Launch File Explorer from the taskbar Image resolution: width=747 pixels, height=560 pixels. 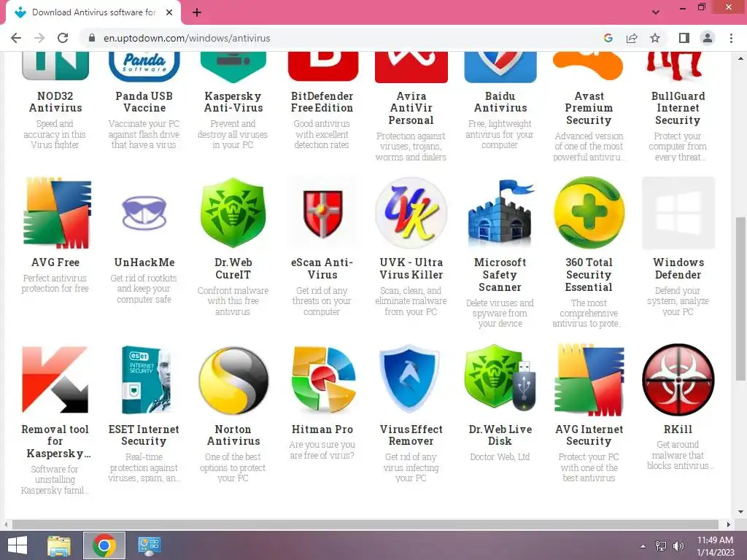(x=59, y=545)
